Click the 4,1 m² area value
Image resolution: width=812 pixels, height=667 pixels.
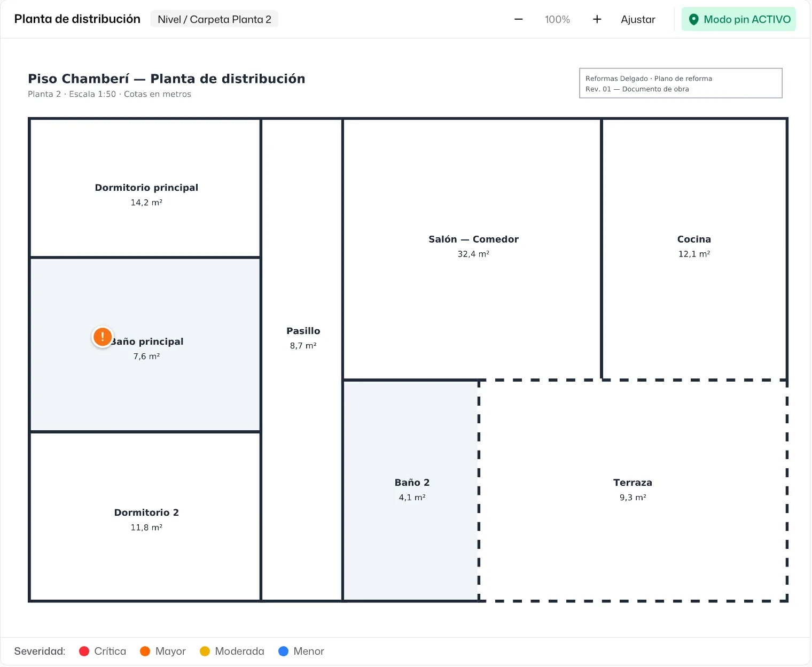pyautogui.click(x=412, y=498)
